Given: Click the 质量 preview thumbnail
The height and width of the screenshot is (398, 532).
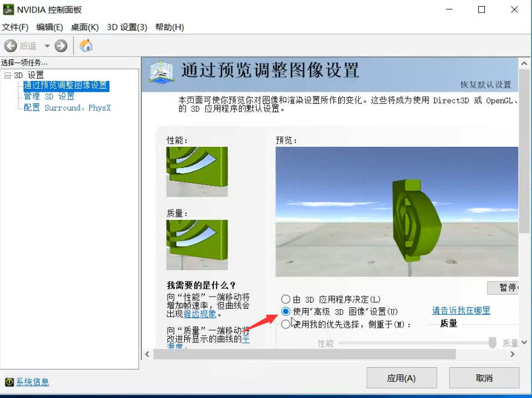Looking at the screenshot, I should 197,245.
